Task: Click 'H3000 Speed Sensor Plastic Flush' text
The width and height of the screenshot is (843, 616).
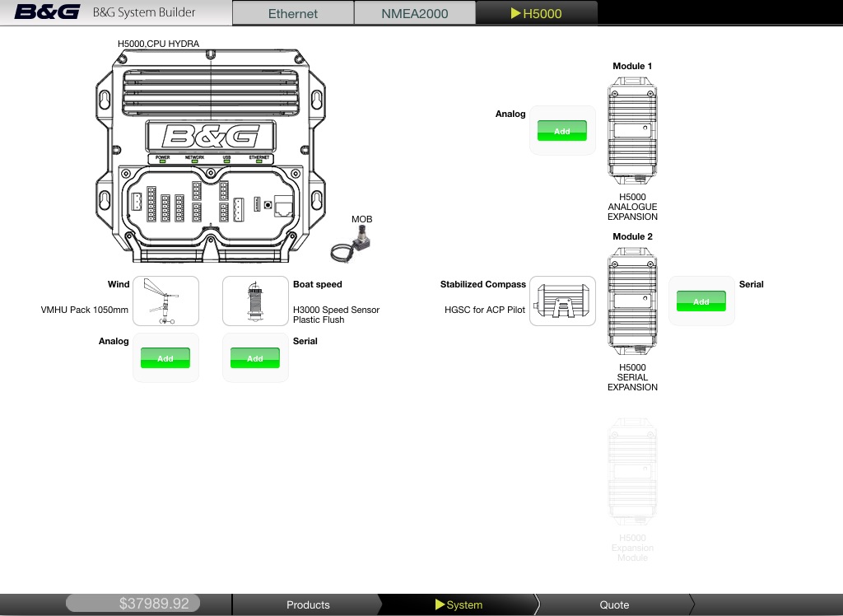Action: (336, 315)
